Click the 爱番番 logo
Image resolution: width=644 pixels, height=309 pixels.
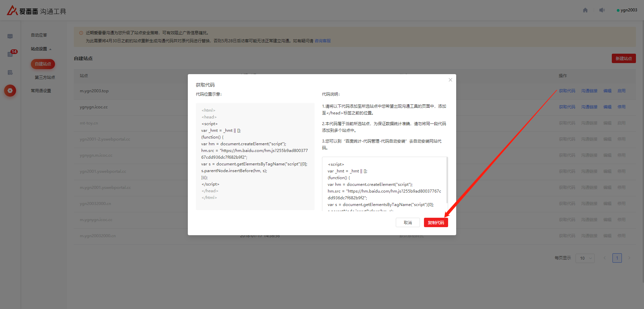pos(36,11)
